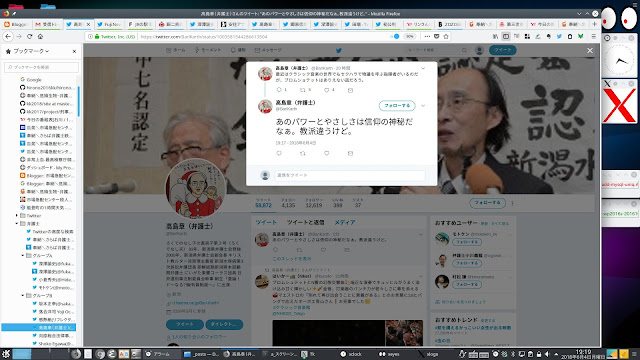Open the profile avatar menu in header
Screen dimensions: 640x360
tap(479, 50)
